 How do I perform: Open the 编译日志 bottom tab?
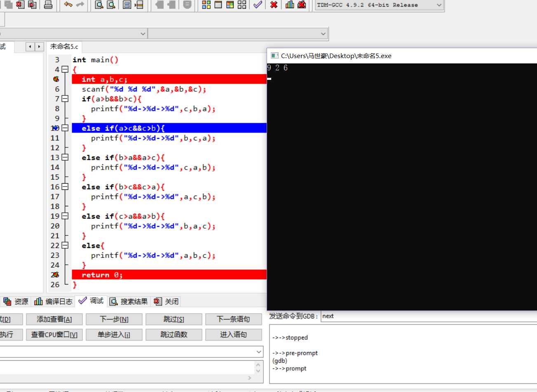coord(53,301)
